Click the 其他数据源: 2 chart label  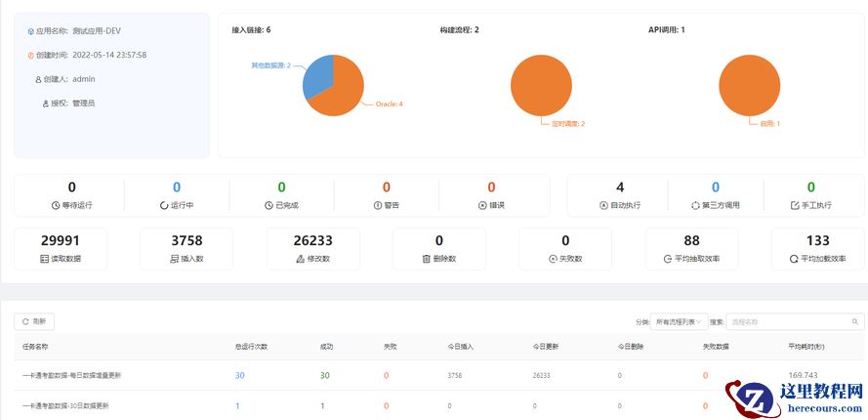pos(271,65)
